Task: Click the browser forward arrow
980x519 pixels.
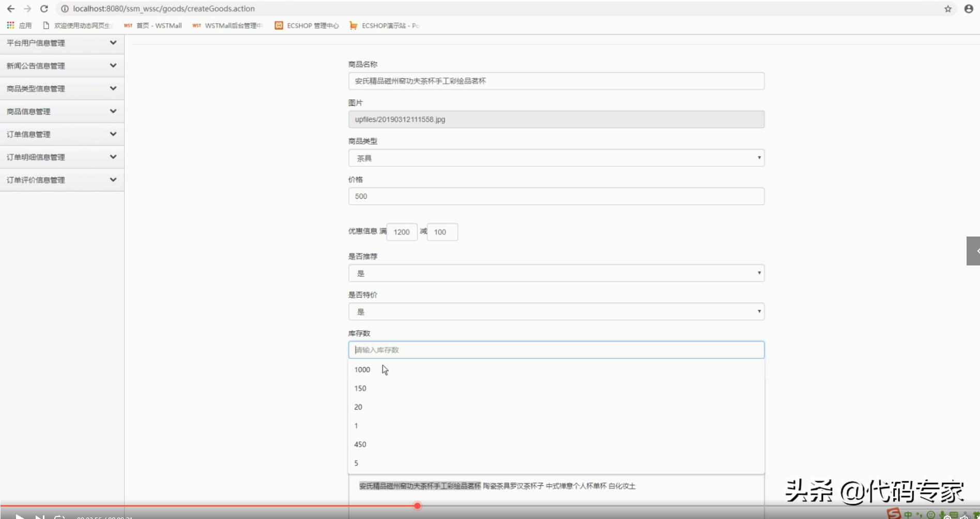Action: pyautogui.click(x=27, y=9)
